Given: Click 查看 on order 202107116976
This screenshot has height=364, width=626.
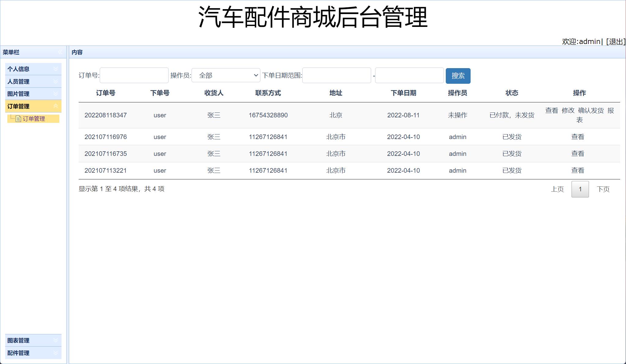Looking at the screenshot, I should (577, 137).
